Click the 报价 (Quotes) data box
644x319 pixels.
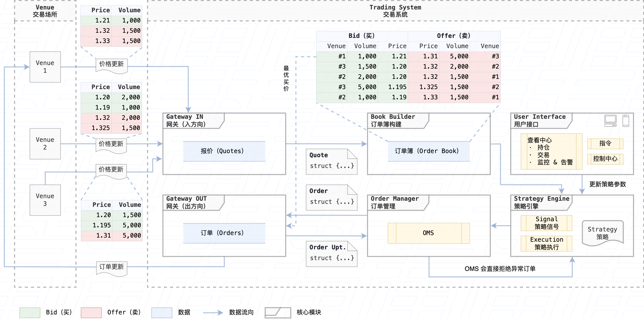[224, 151]
